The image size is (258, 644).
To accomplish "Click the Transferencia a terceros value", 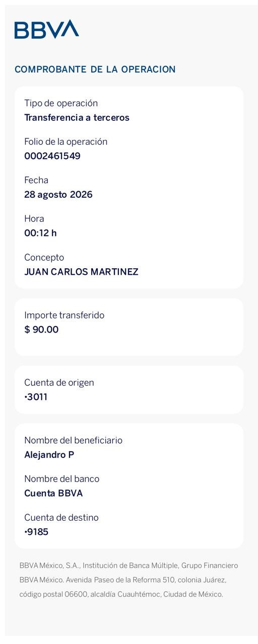I will tap(77, 118).
